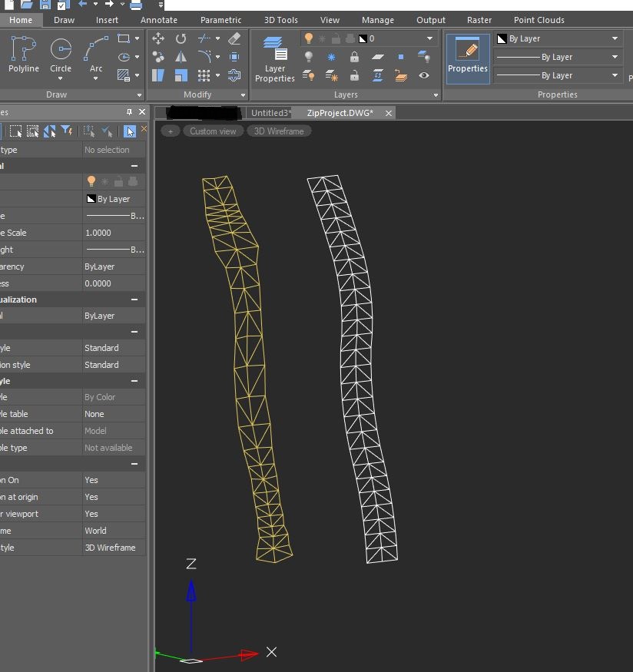Toggle the highlighted select-mode cursor button in palette
Screen dimensions: 633x672
pyautogui.click(x=129, y=131)
